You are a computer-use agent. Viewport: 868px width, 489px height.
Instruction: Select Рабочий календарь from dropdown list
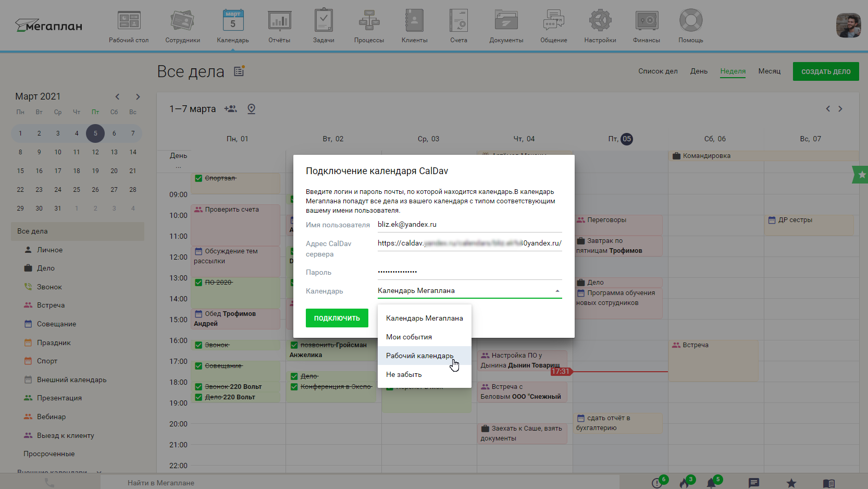[425, 356]
